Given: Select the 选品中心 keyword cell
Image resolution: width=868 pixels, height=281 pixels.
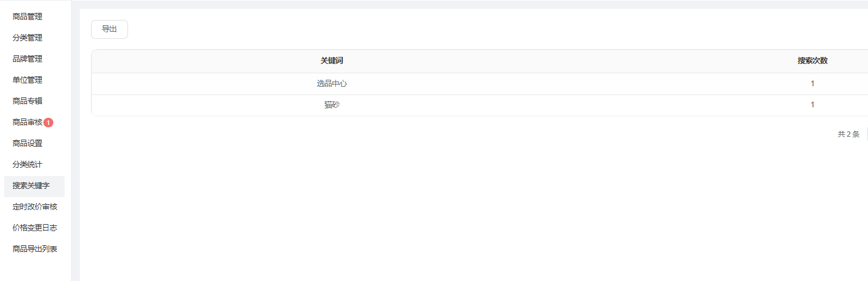Looking at the screenshot, I should 332,83.
